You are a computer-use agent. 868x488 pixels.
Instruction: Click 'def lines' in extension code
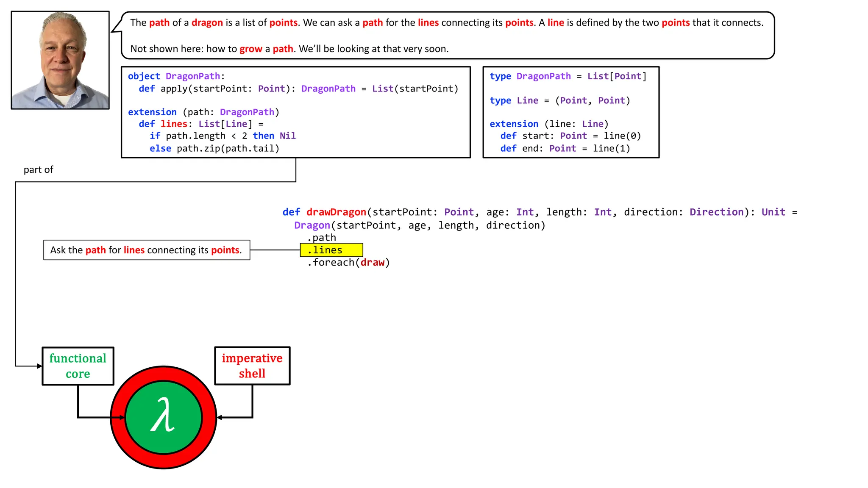(x=163, y=124)
